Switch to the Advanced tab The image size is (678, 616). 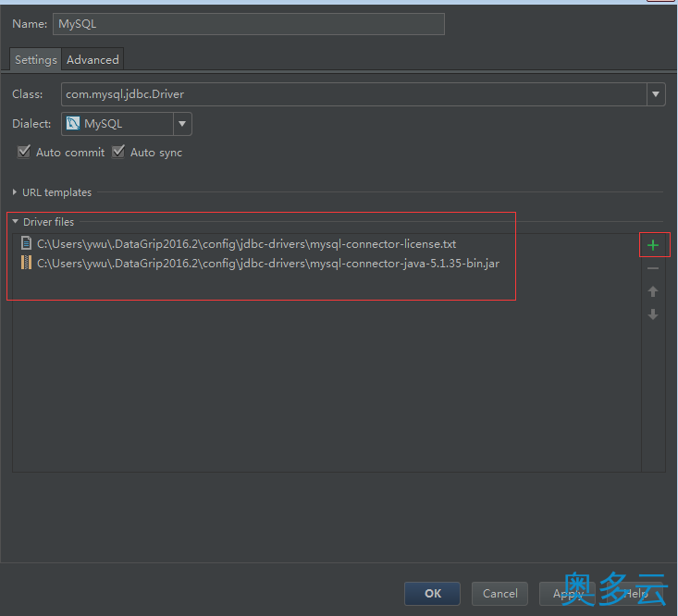[92, 59]
